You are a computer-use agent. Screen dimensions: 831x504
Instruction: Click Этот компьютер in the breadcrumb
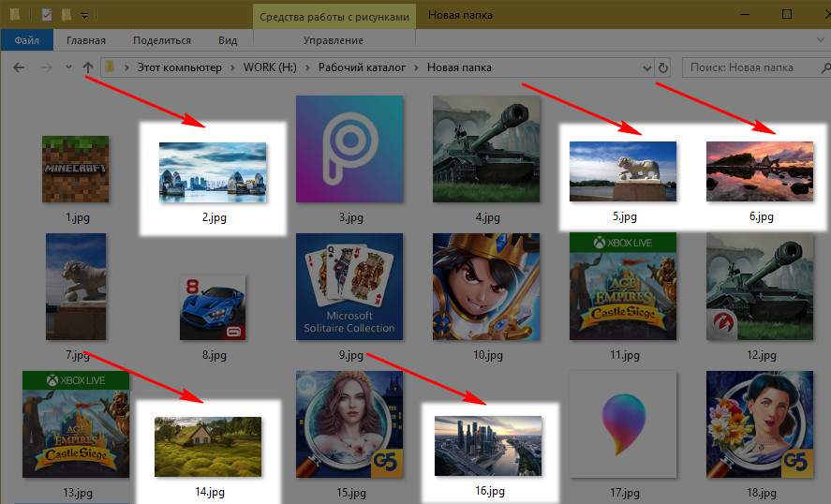(180, 67)
